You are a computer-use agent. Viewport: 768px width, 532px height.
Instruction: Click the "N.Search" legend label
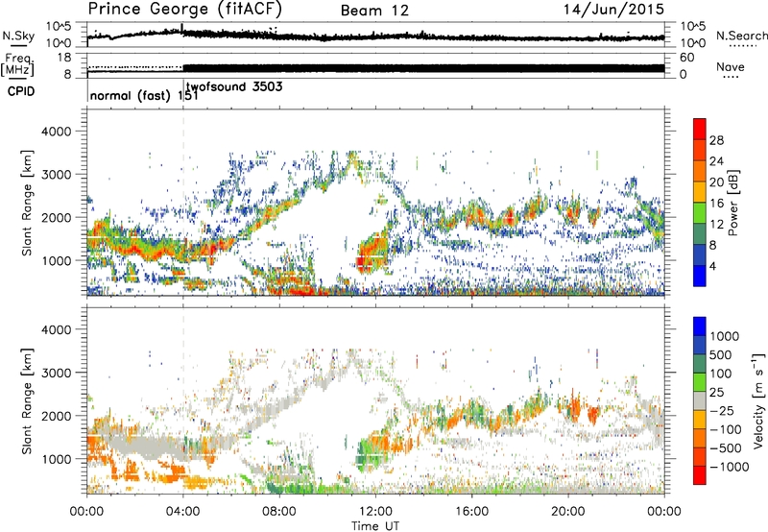[742, 36]
